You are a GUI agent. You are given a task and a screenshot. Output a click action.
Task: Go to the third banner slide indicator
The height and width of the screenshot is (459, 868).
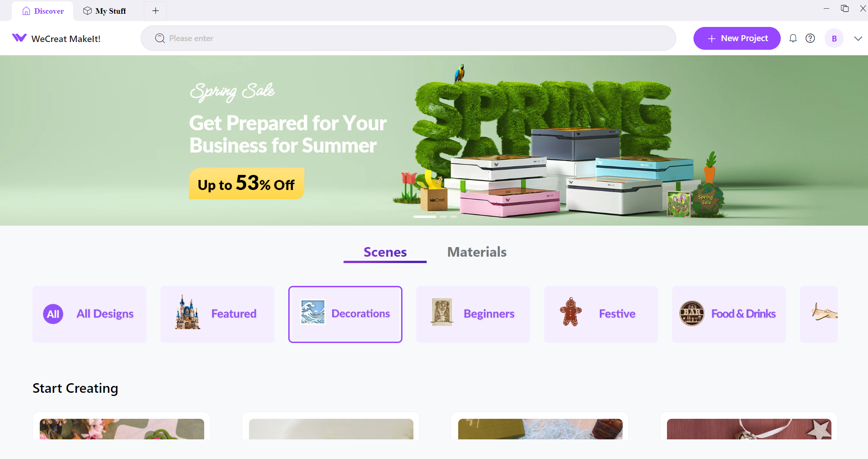(453, 216)
